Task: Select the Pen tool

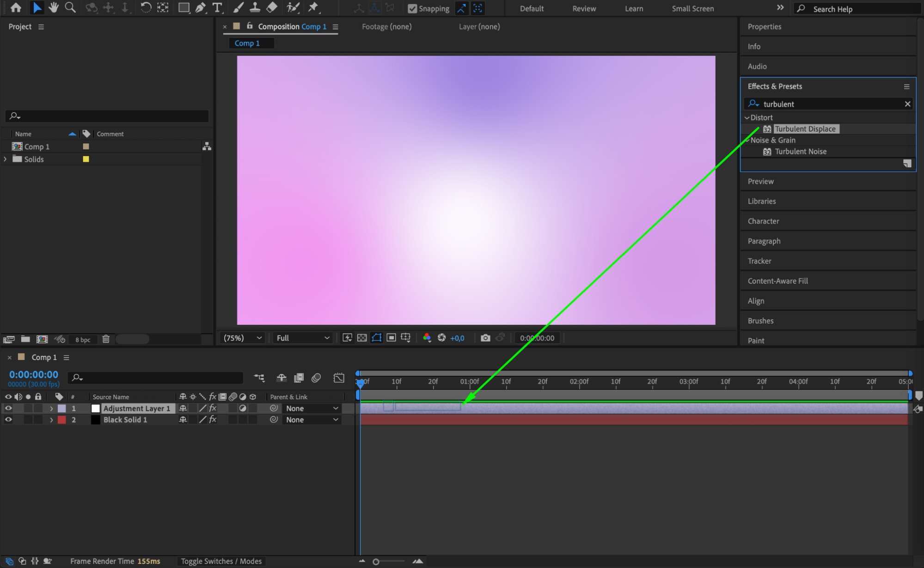Action: [200, 7]
